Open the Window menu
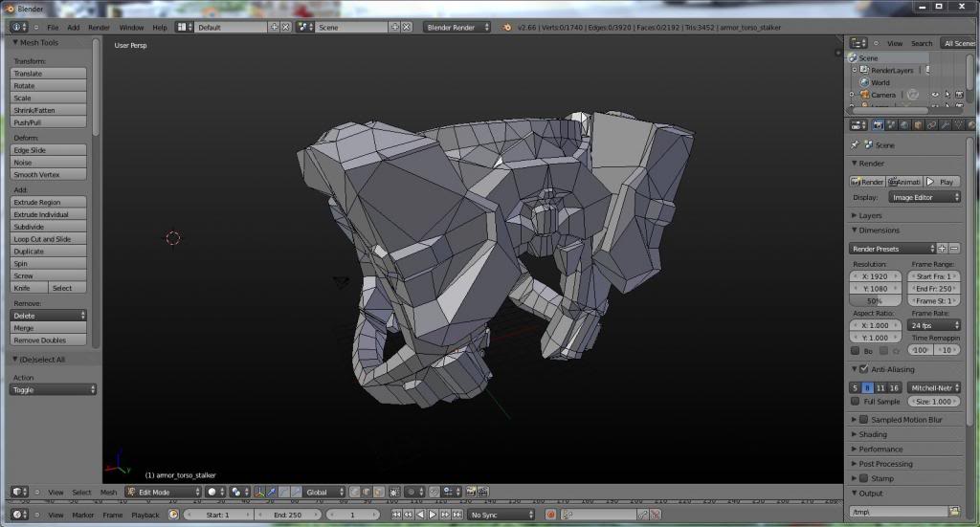The width and height of the screenshot is (980, 527). coord(131,28)
